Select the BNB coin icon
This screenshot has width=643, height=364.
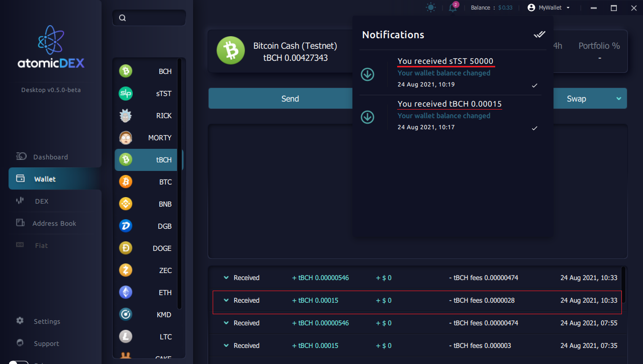tap(126, 204)
